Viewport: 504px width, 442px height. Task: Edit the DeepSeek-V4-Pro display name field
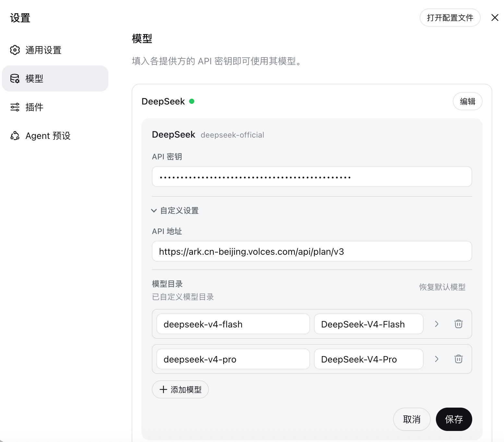coord(369,359)
